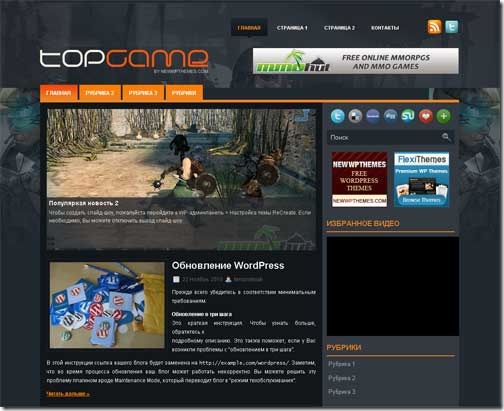This screenshot has width=504, height=411.
Task: Click the Twitter icon beside the RSS icon
Action: (x=452, y=27)
